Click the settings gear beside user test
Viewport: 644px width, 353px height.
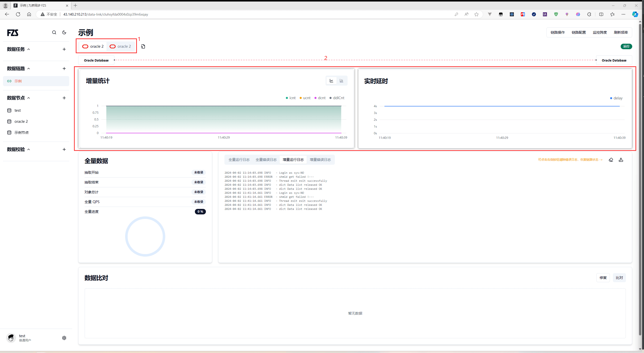click(64, 338)
